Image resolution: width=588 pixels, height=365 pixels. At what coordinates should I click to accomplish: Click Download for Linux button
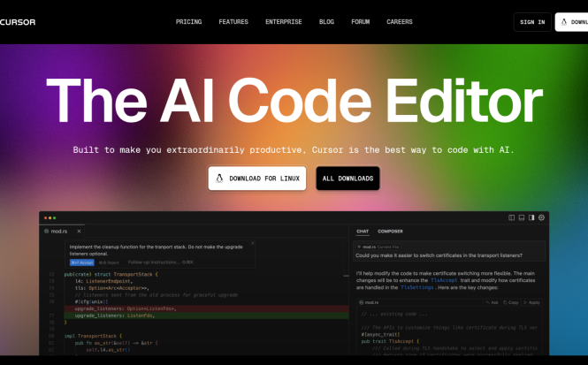click(x=257, y=179)
